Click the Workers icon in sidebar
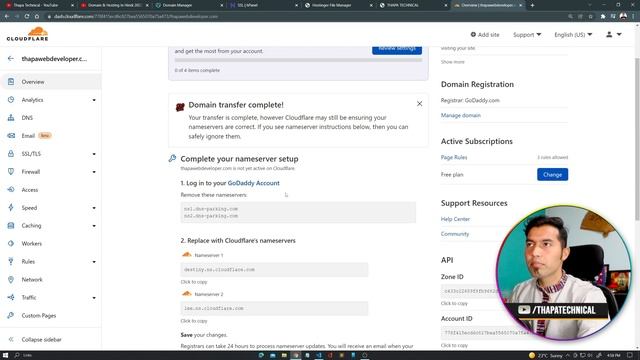This screenshot has width=640, height=360. tap(11, 243)
